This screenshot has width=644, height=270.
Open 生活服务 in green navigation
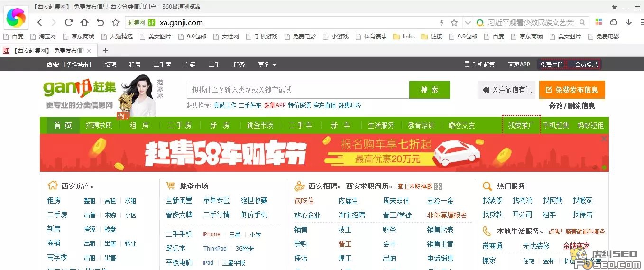coord(381,125)
